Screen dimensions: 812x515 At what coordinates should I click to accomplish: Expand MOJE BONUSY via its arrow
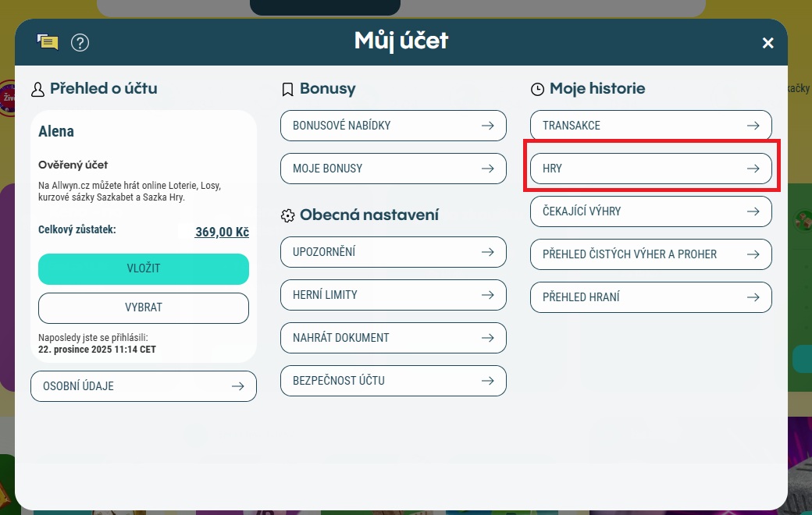489,168
